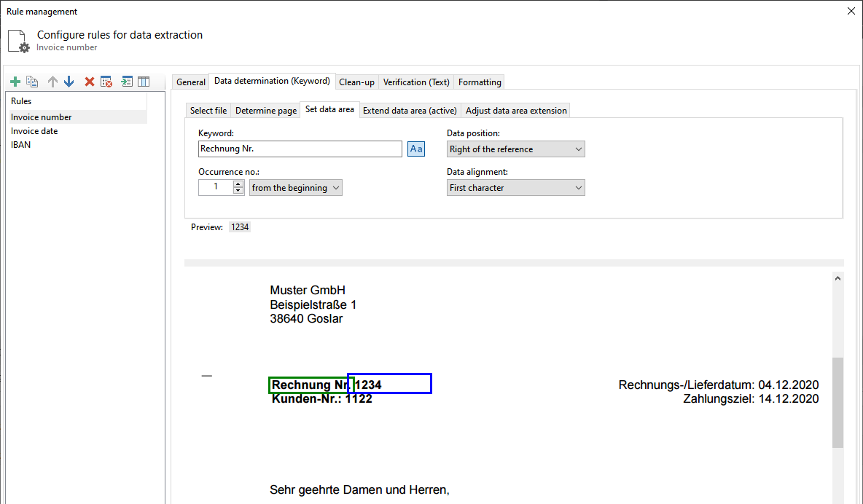Move the rule up with the arrow icon

(x=51, y=82)
